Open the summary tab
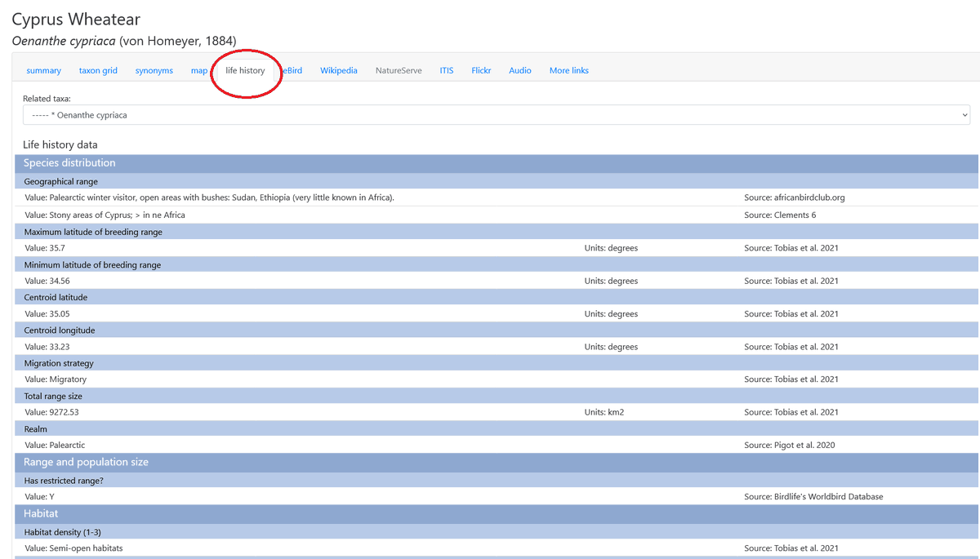980x559 pixels. [x=43, y=71]
